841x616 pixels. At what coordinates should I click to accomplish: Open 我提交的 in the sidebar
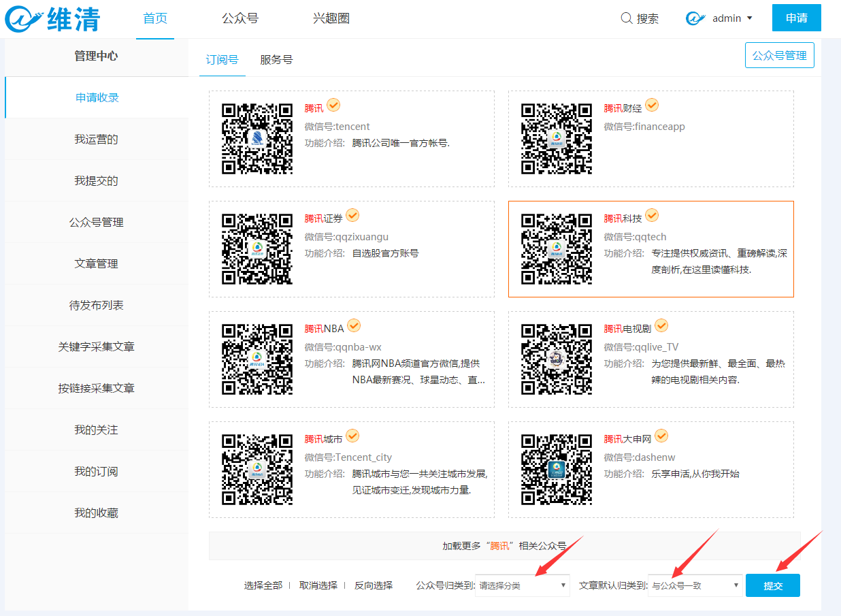[x=97, y=180]
